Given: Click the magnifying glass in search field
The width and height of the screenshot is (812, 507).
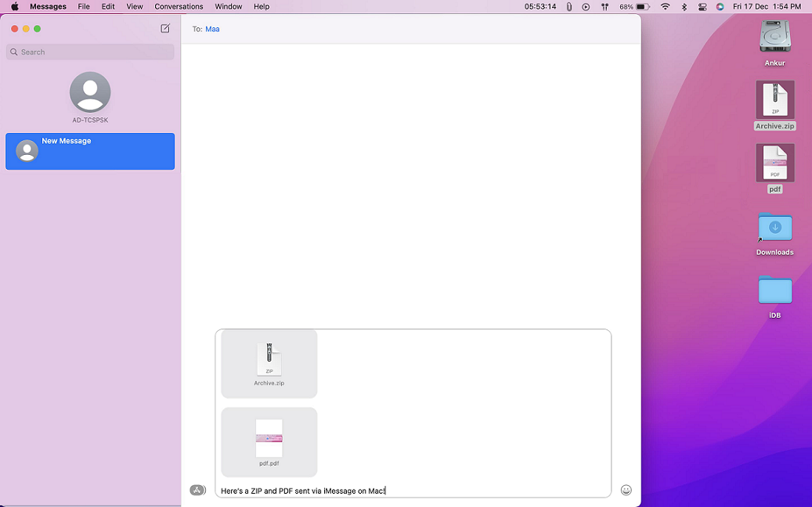Looking at the screenshot, I should 14,52.
